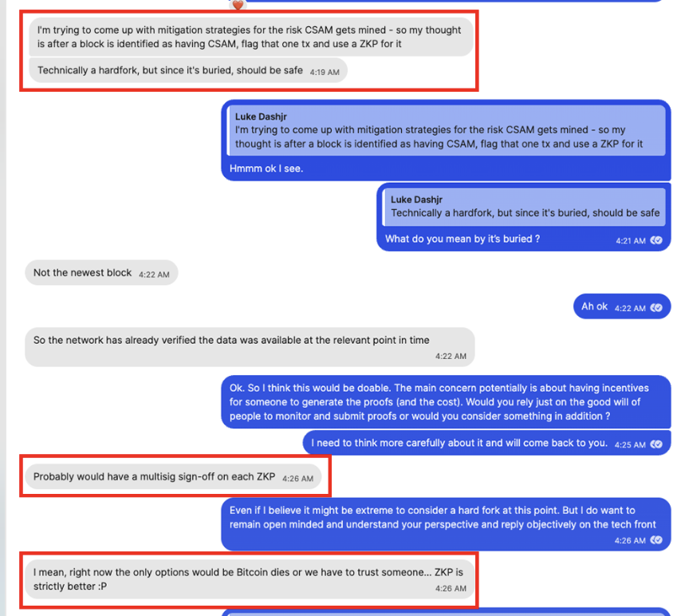Click read receipt icon on 'Ah ok' message
The image size is (681, 616).
click(x=656, y=308)
